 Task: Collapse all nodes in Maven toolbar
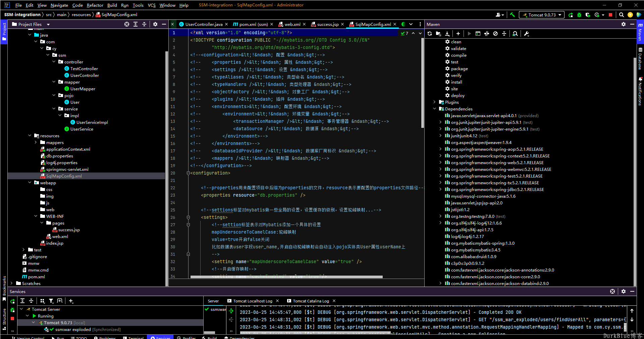(504, 34)
